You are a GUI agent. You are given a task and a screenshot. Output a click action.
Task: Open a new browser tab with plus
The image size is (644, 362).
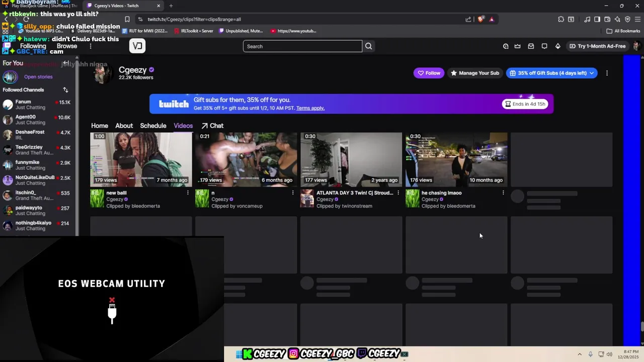[x=171, y=6]
